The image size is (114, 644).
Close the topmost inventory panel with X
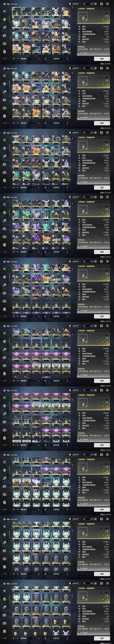coord(107,4)
